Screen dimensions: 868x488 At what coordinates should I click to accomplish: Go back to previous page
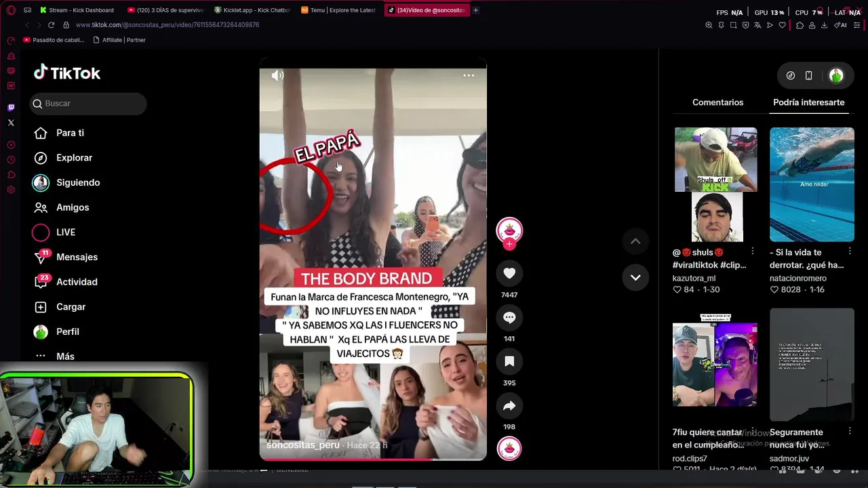tap(27, 25)
